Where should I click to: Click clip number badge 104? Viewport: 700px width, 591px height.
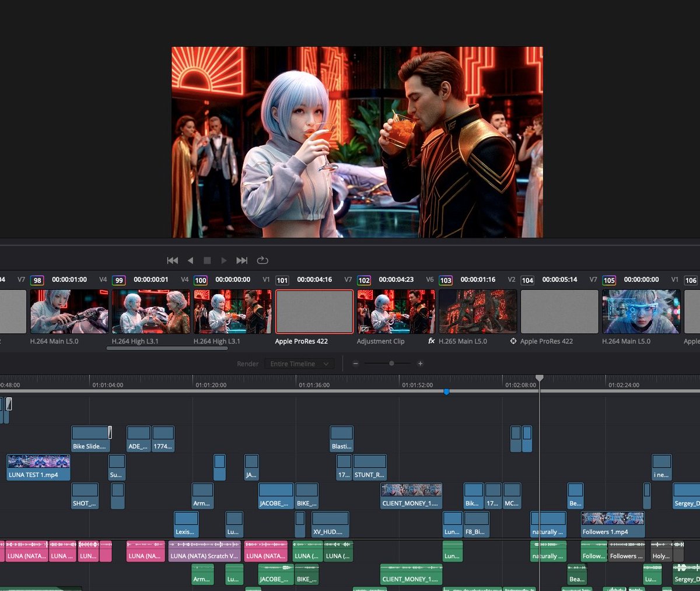527,280
